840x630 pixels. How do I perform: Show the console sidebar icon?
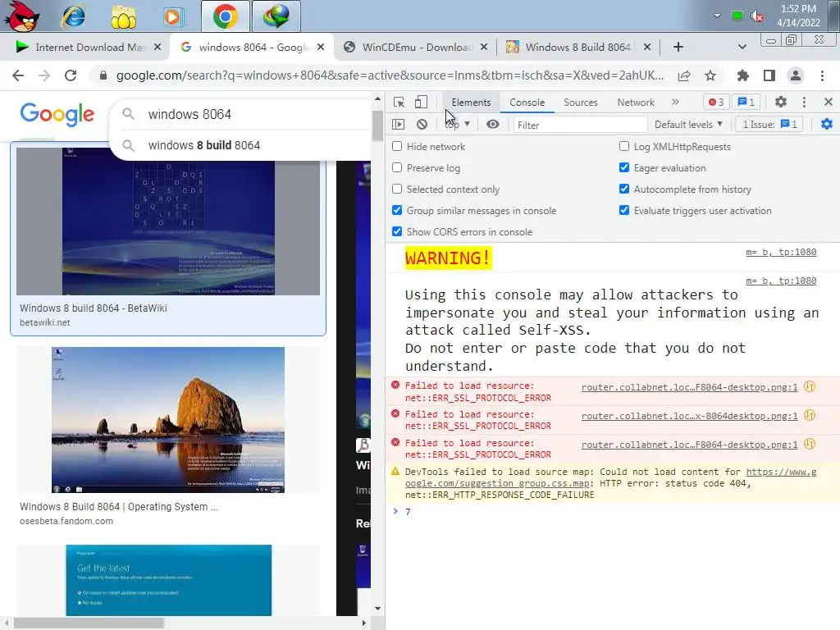tap(398, 125)
